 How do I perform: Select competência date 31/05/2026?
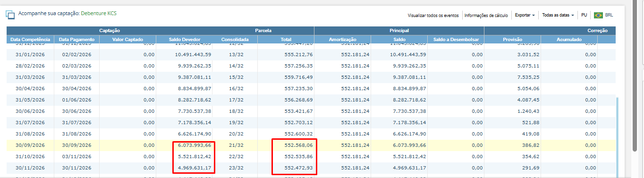[x=30, y=100]
